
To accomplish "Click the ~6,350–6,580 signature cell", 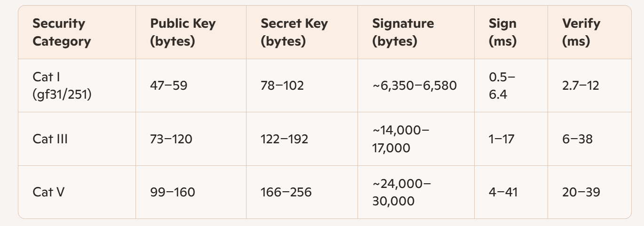I will coord(414,86).
